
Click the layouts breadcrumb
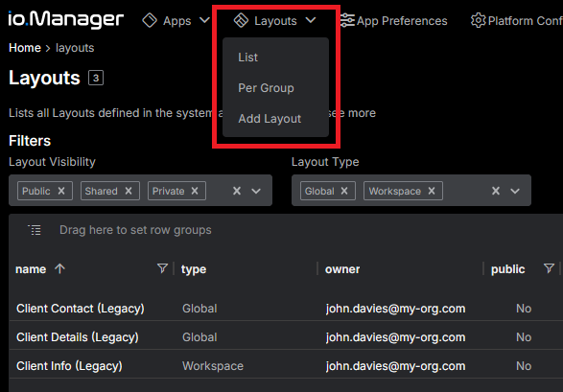(x=75, y=48)
